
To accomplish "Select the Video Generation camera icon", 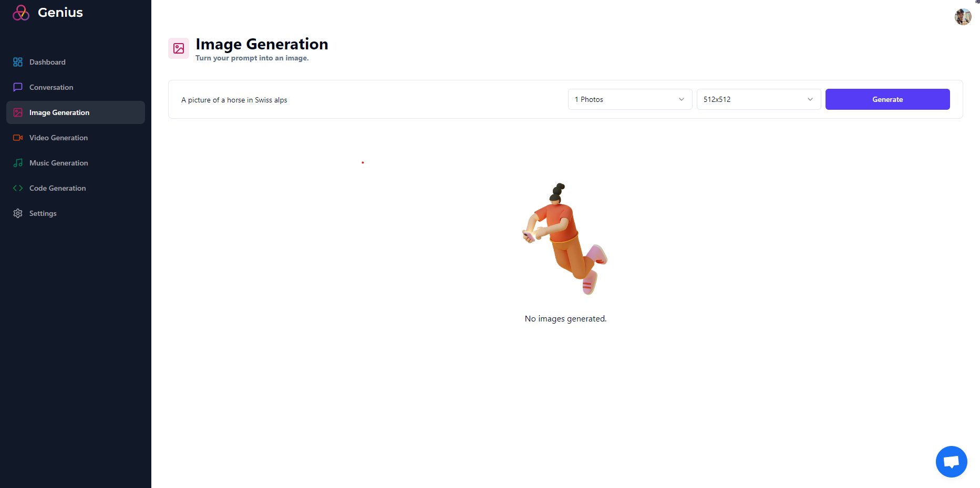I will (17, 138).
